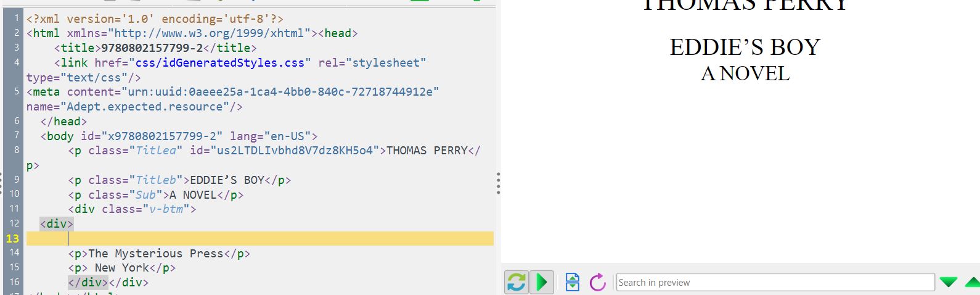This screenshot has width=980, height=295.
Task: Click the blue page up/down arrows icon
Action: (x=573, y=282)
